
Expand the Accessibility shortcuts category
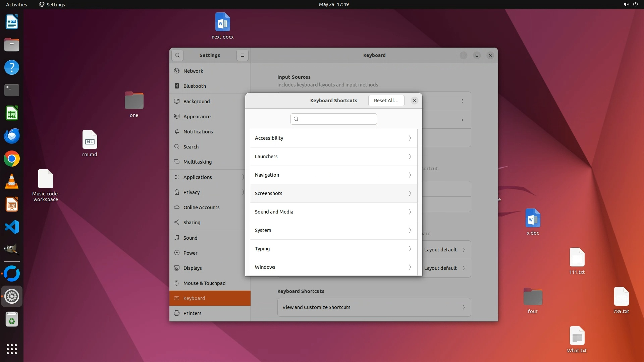(x=333, y=138)
